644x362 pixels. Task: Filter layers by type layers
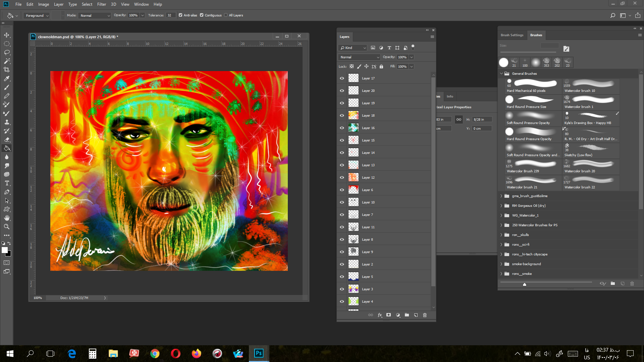pyautogui.click(x=389, y=48)
